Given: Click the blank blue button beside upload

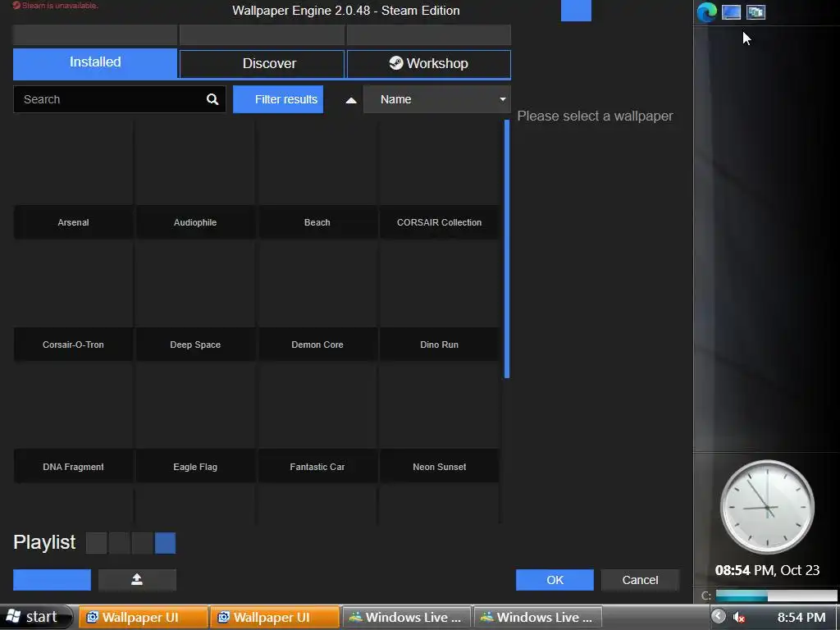Looking at the screenshot, I should point(52,580).
